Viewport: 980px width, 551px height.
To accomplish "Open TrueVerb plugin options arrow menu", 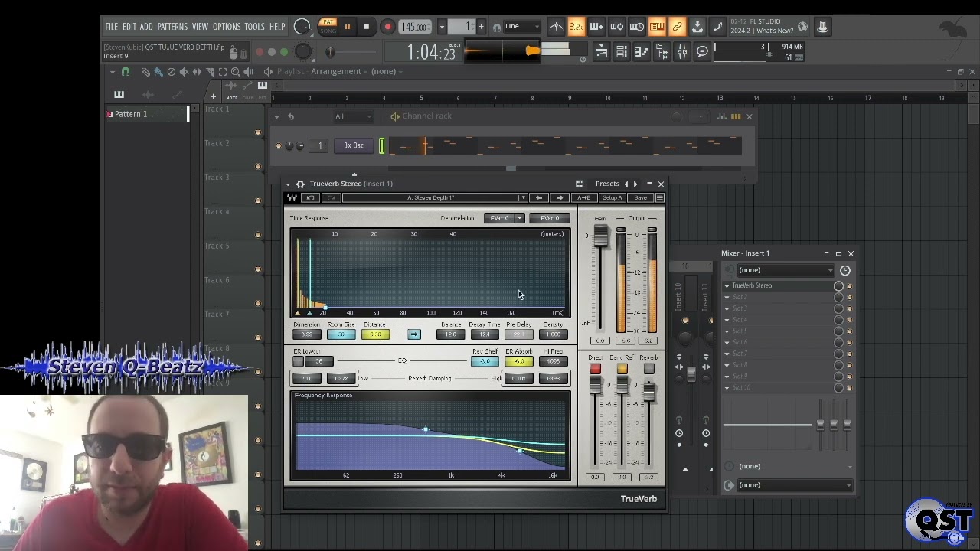I will (289, 184).
